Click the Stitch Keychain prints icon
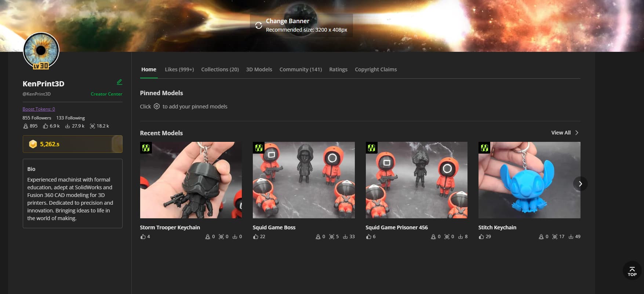This screenshot has width=644, height=294. coord(555,237)
